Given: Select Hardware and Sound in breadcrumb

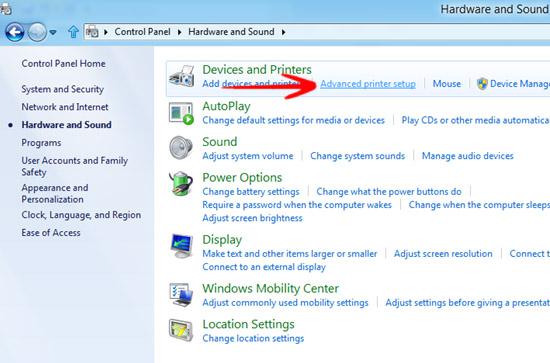Looking at the screenshot, I should (231, 32).
